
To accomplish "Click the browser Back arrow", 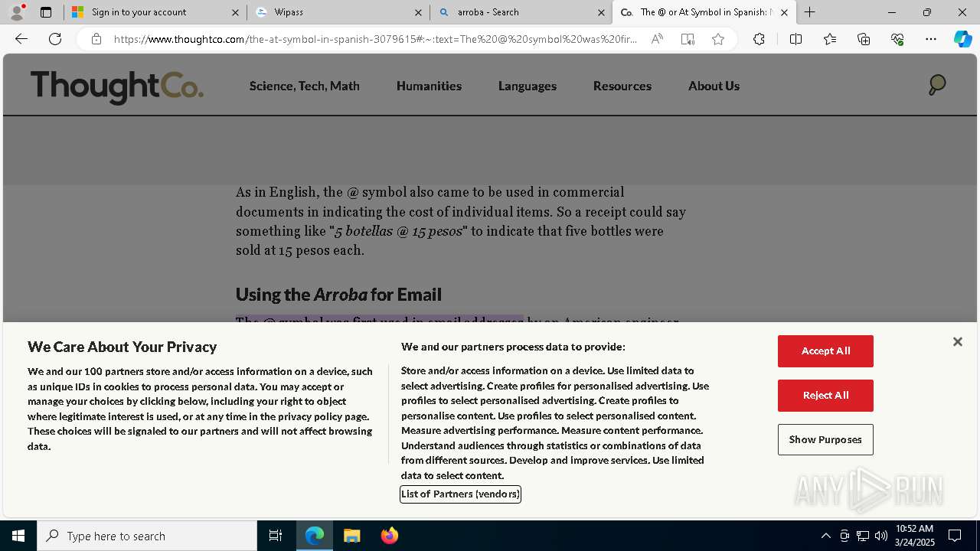I will [21, 39].
